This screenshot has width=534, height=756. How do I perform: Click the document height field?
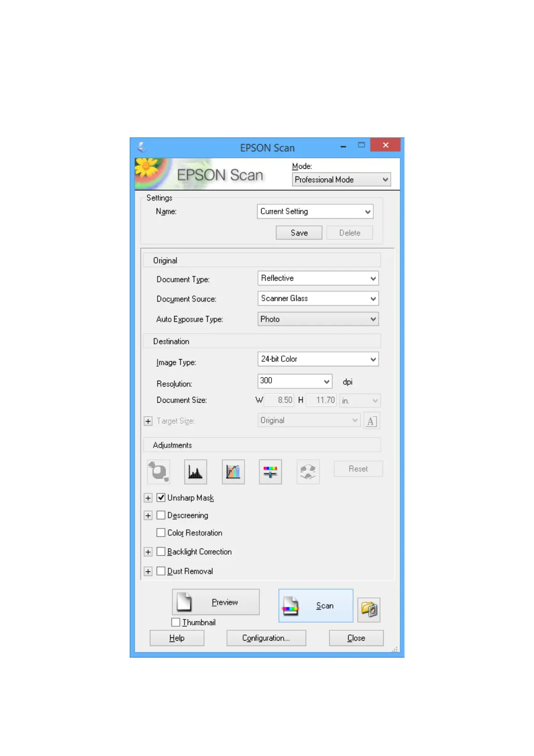click(x=321, y=400)
